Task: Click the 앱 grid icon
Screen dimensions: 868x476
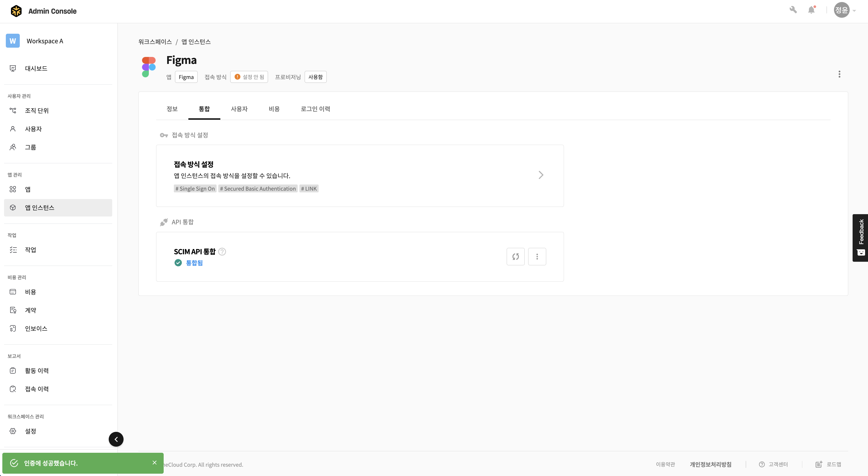Action: pos(13,189)
